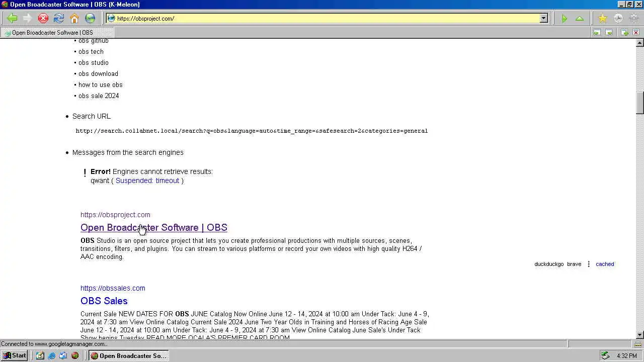Open bookmarks via the yellow star icon
Viewport: 644px width, 362px height.
[x=602, y=19]
